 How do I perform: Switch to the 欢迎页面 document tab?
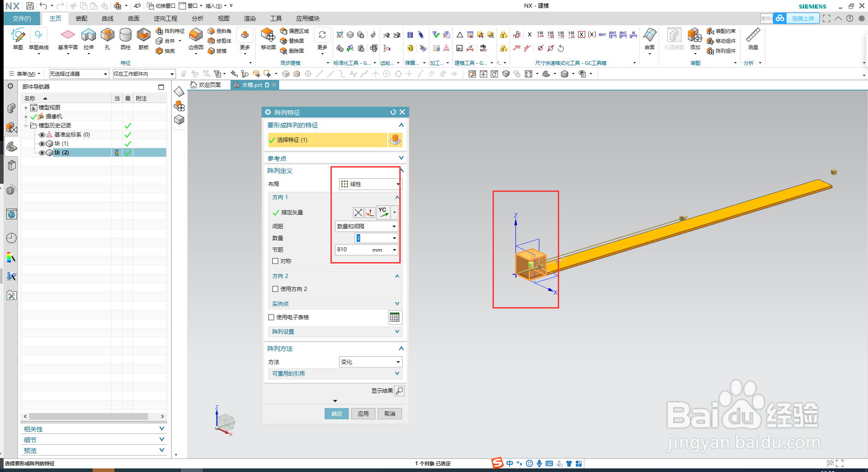(x=206, y=85)
